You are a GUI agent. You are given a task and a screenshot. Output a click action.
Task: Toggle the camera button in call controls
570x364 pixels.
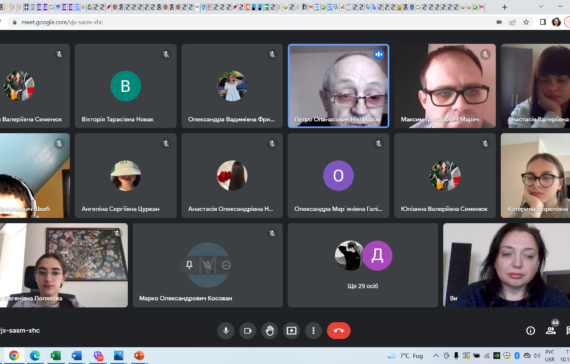248,331
